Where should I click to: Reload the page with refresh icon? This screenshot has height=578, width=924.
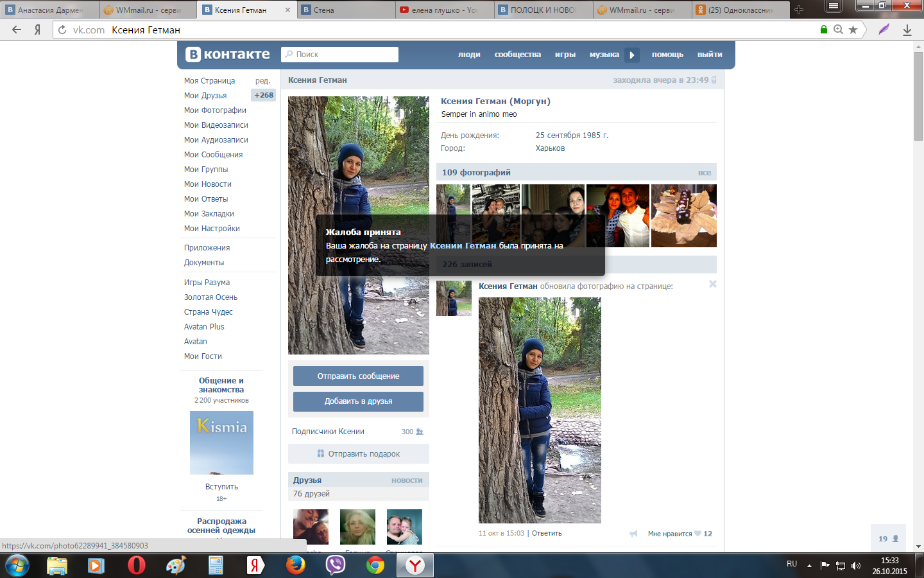coord(62,30)
